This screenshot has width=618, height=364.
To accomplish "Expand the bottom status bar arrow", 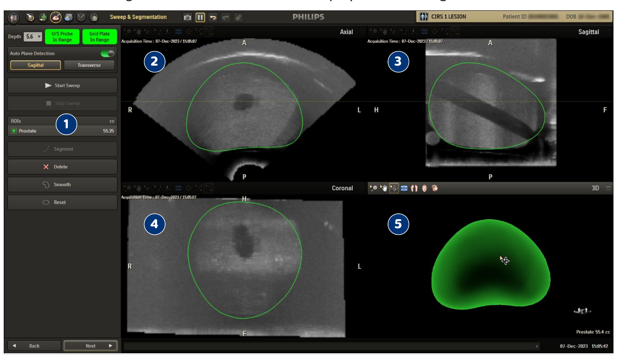I will (x=537, y=346).
